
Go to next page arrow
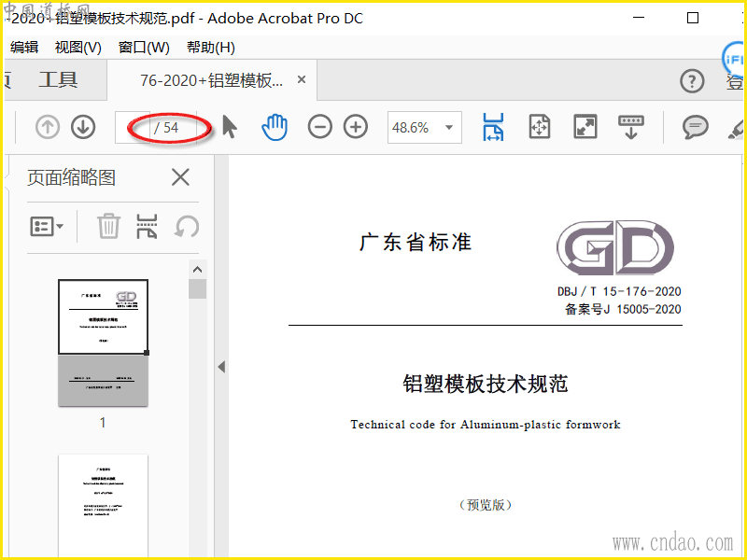[83, 127]
